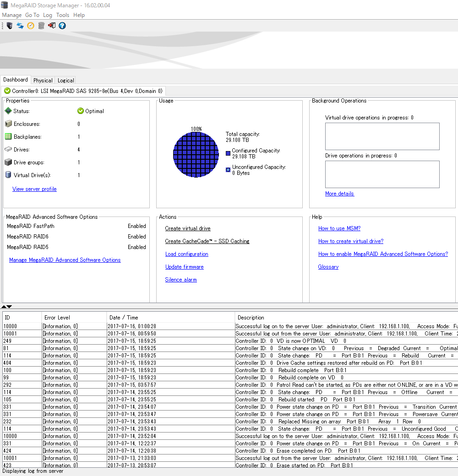Open the Glossary help link
This screenshot has width=458, height=476.
[328, 266]
